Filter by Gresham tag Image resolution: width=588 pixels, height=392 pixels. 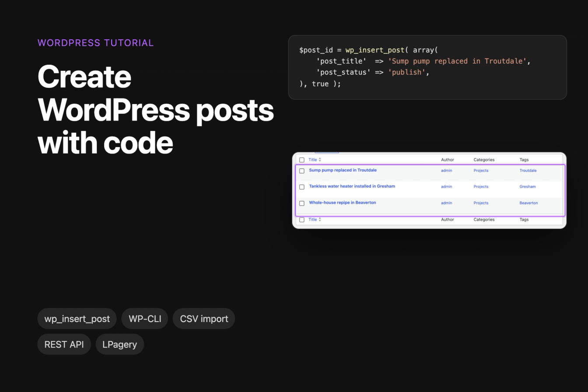pyautogui.click(x=528, y=187)
